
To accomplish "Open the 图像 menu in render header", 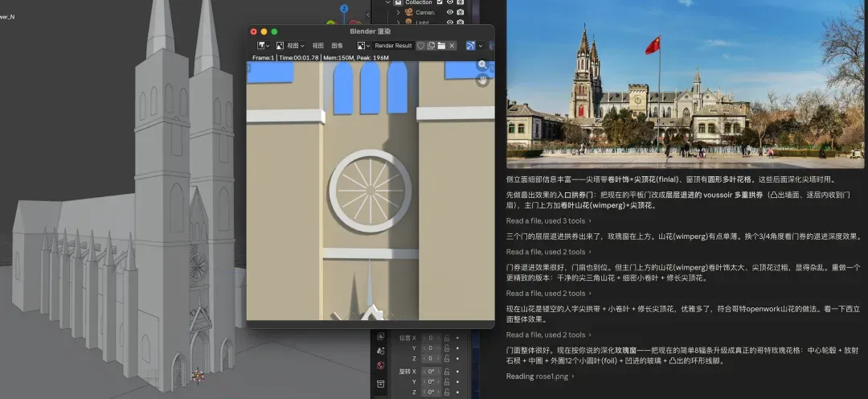I will coord(337,45).
